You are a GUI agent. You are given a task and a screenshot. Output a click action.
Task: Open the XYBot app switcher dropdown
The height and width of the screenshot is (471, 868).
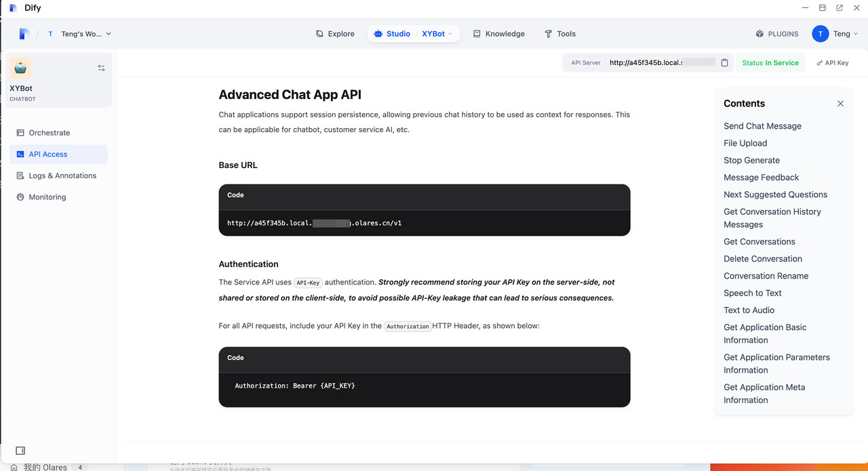[x=437, y=34]
